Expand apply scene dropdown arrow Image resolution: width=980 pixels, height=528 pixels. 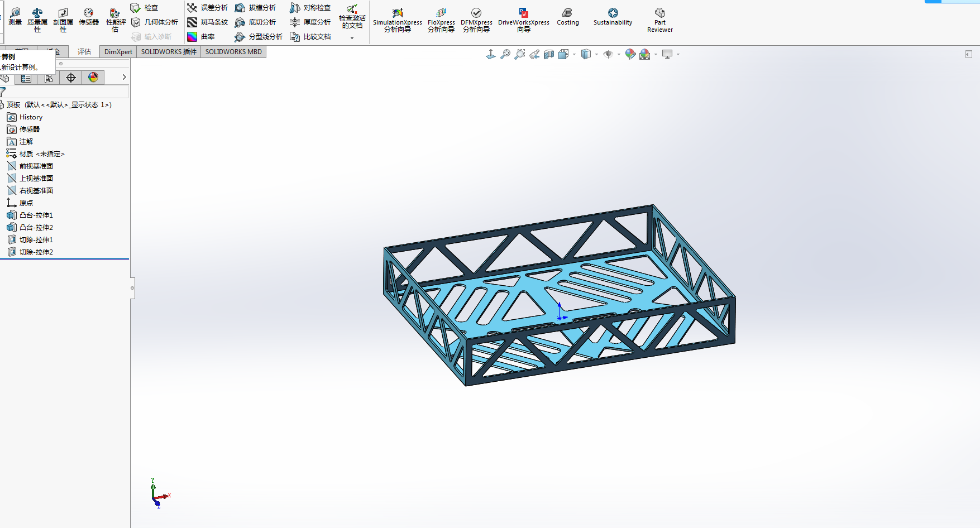coord(656,55)
